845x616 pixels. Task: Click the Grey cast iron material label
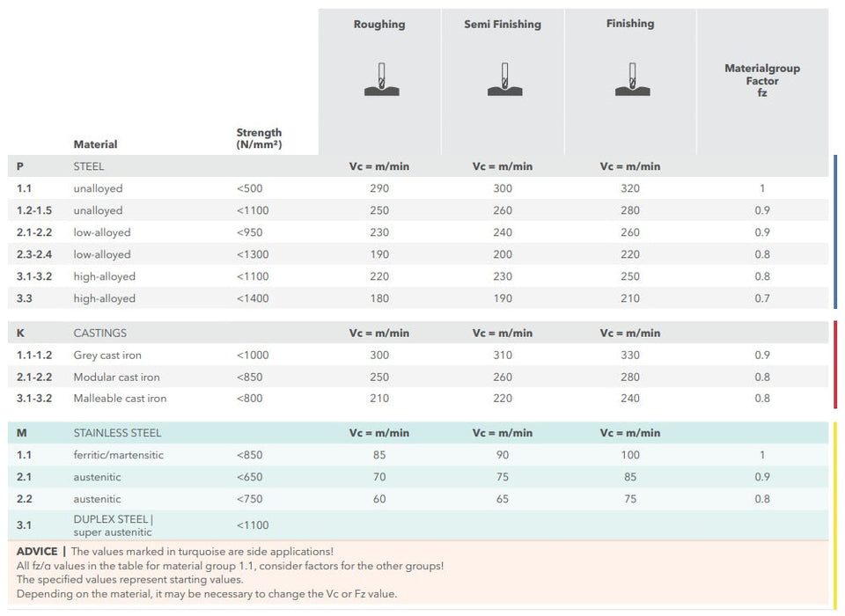click(107, 356)
